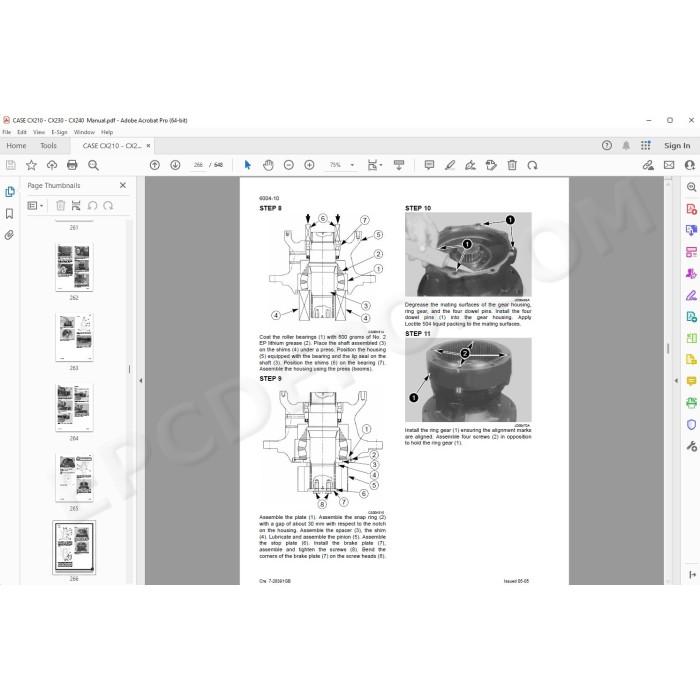
Task: Open thumbnails options dropdown menu
Action: pos(35,205)
